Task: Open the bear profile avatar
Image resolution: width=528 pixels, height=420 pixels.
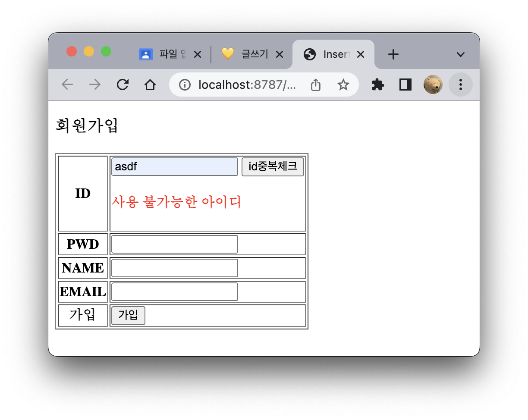Action: (x=433, y=85)
